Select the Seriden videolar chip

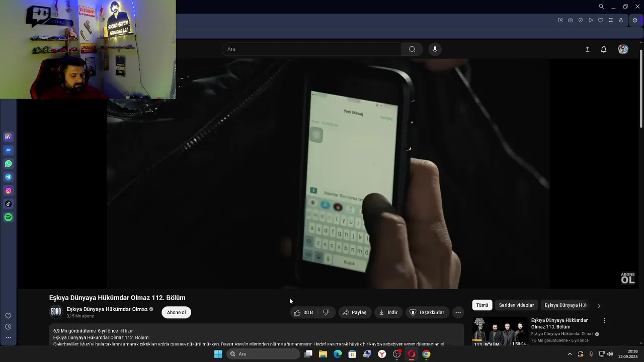516,305
